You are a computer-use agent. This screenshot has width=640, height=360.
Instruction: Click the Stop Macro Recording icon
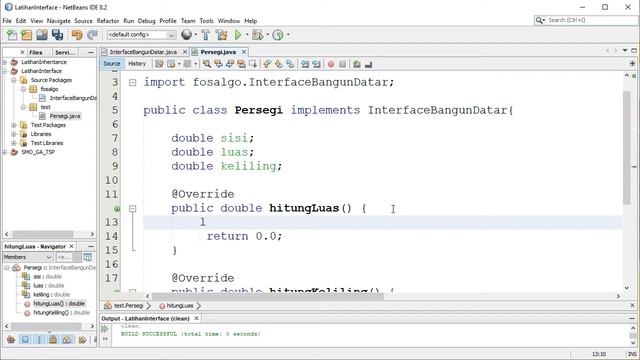point(342,64)
